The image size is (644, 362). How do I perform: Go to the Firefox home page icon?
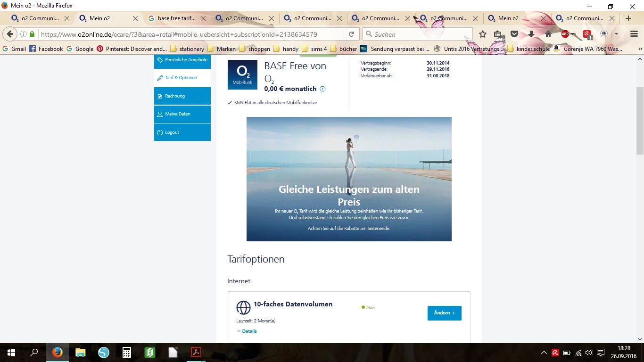tap(548, 34)
